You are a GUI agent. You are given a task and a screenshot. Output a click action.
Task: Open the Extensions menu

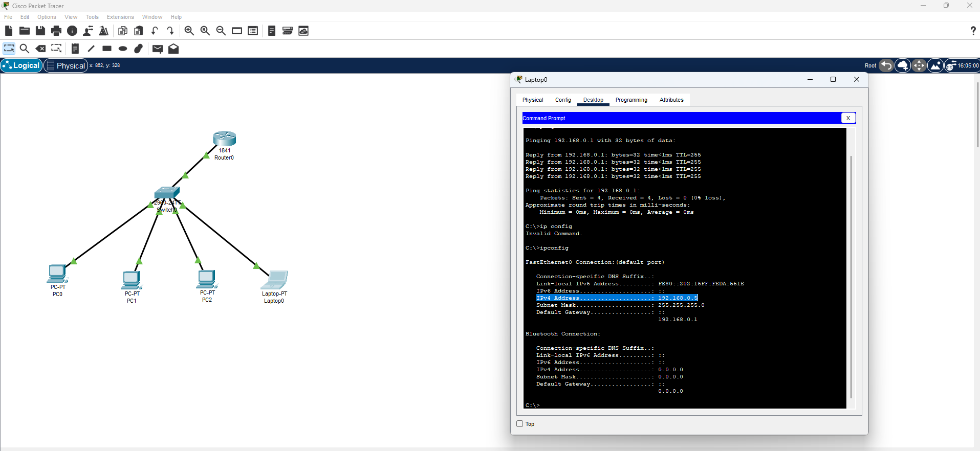tap(120, 17)
